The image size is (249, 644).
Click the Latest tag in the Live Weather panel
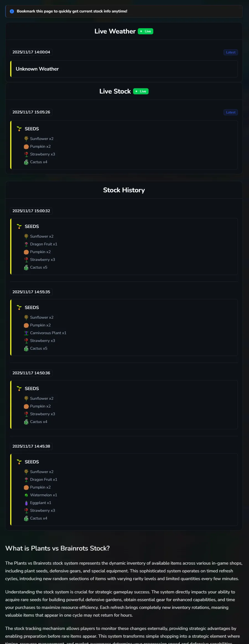[230, 52]
